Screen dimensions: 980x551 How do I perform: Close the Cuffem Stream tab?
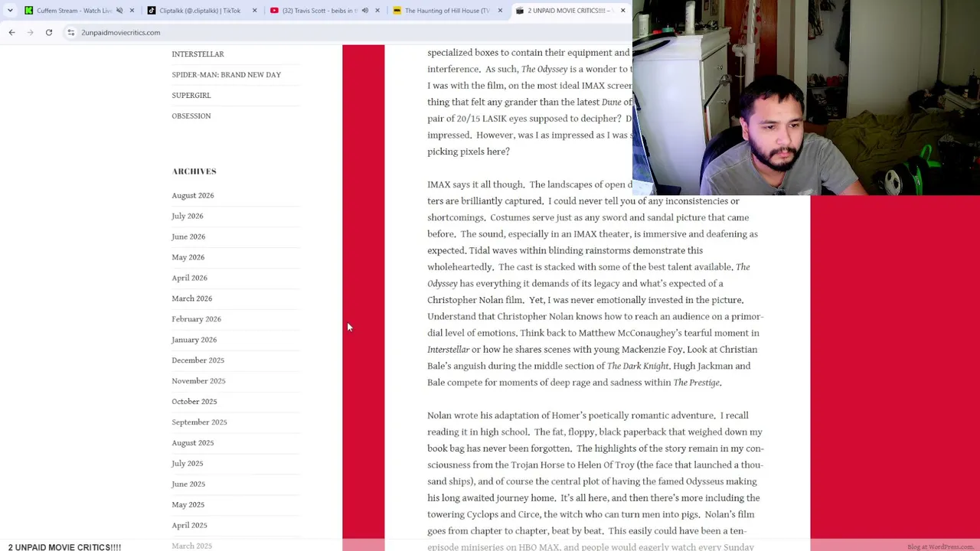point(132,11)
